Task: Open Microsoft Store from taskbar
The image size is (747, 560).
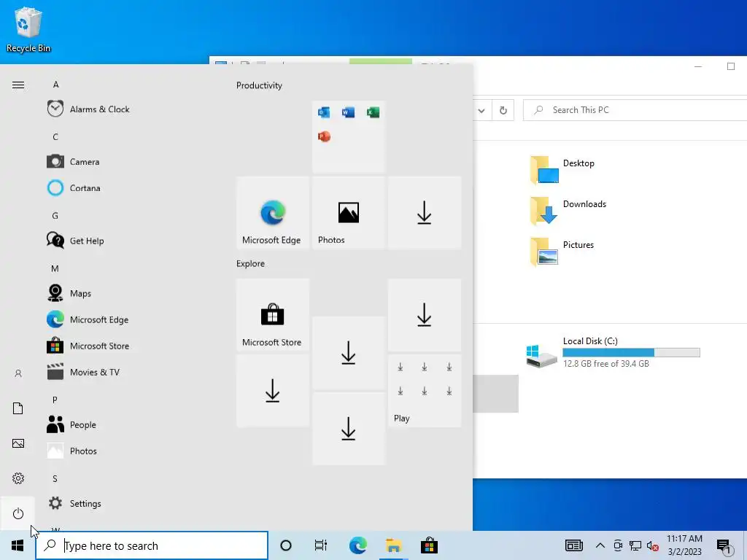Action: coord(429,545)
